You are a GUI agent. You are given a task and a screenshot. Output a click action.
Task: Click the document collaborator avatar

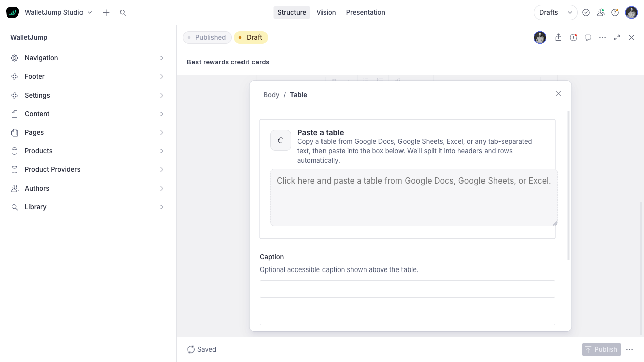click(540, 37)
